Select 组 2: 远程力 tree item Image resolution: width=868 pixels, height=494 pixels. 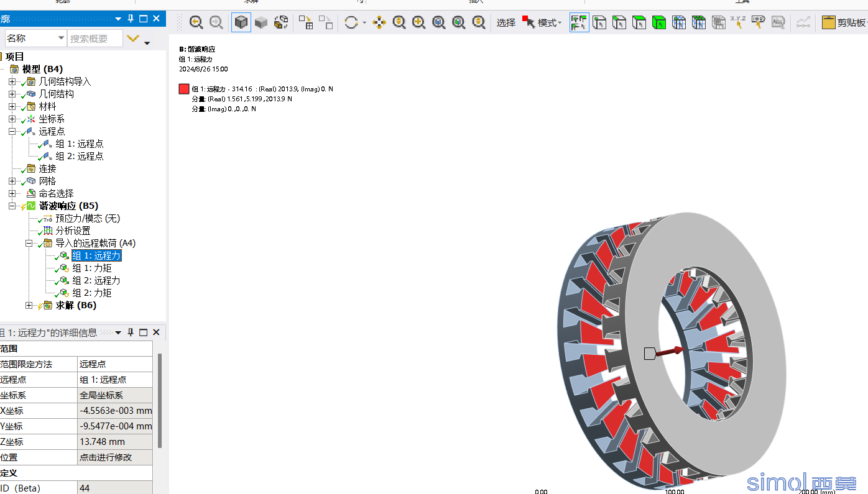(x=96, y=280)
